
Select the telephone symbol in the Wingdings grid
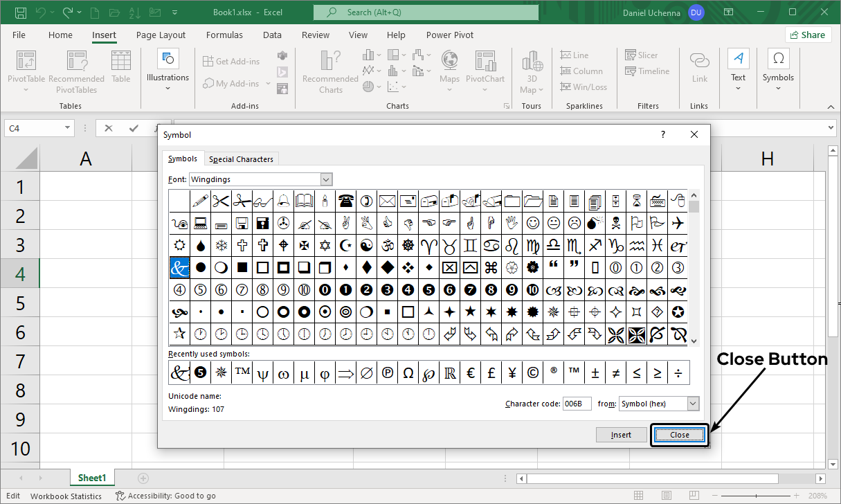tap(346, 201)
